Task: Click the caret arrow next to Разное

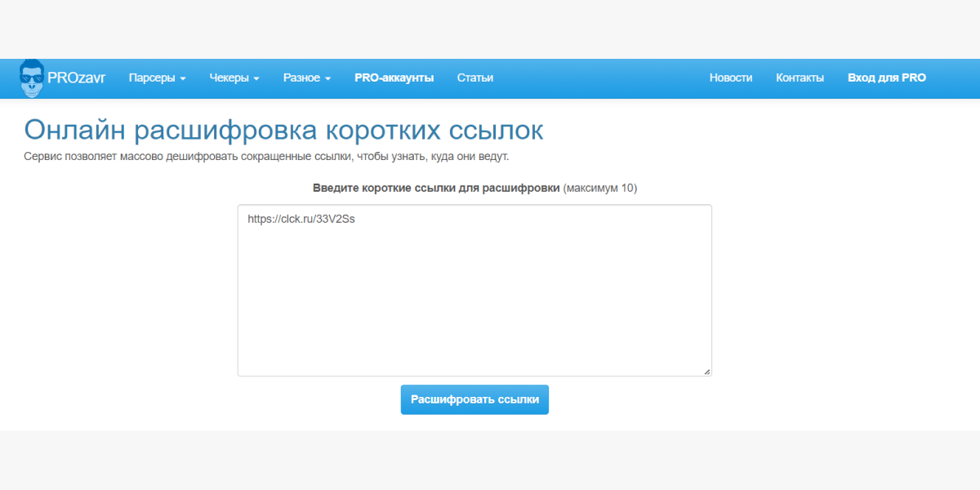Action: [x=327, y=79]
